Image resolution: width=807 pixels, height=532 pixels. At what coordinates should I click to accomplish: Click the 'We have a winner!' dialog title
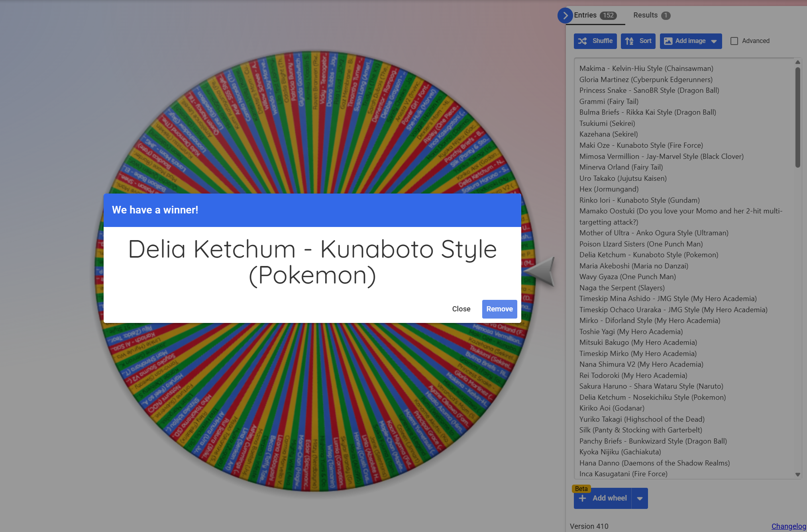[155, 210]
